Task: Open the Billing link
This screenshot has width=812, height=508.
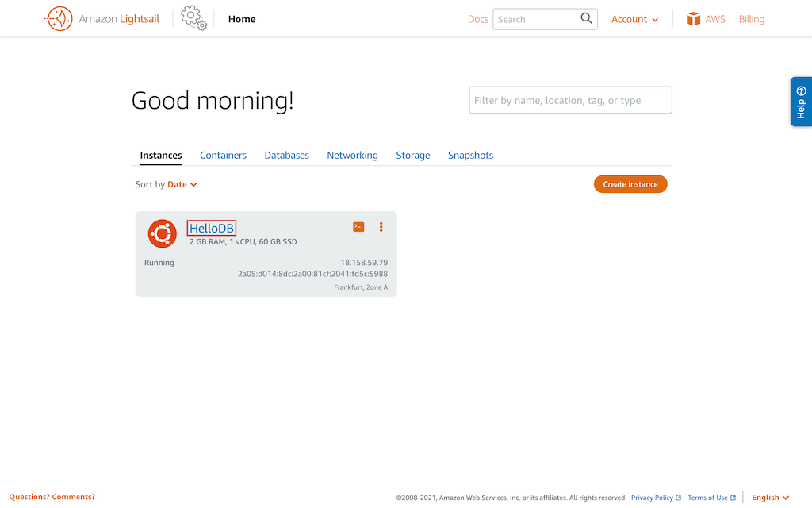Action: click(x=752, y=19)
